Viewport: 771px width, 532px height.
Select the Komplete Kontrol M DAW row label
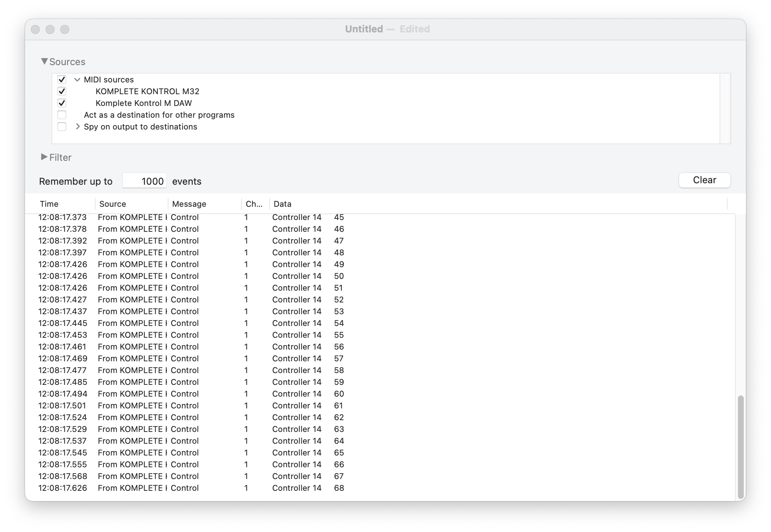click(x=143, y=103)
